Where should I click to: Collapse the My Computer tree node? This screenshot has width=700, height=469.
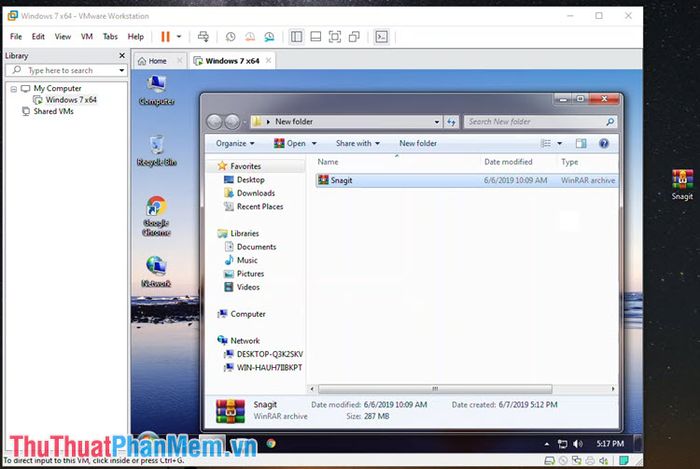click(14, 89)
